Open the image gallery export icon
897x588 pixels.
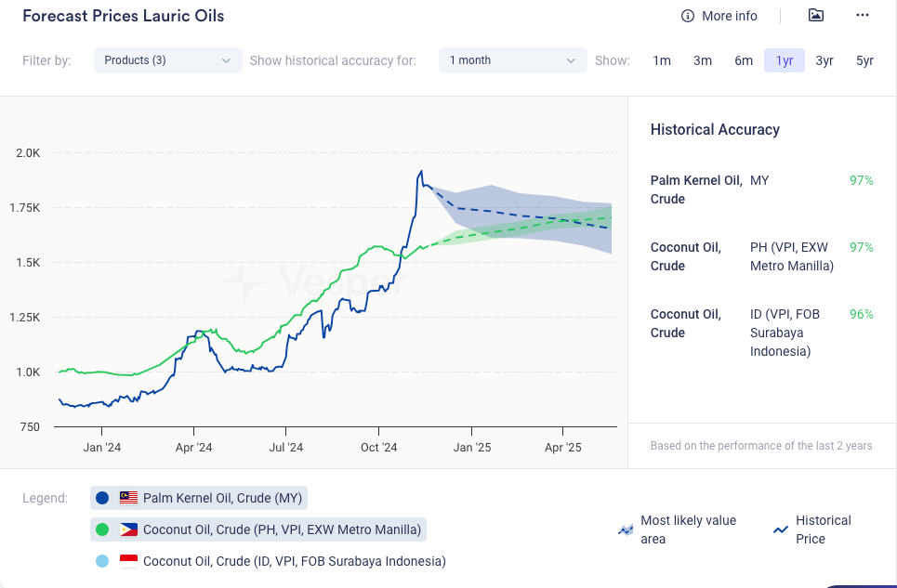pyautogui.click(x=815, y=15)
